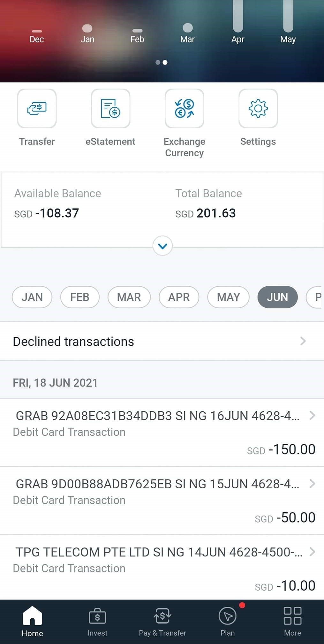Select the MAY month filter
The width and height of the screenshot is (324, 644).
[x=228, y=297]
